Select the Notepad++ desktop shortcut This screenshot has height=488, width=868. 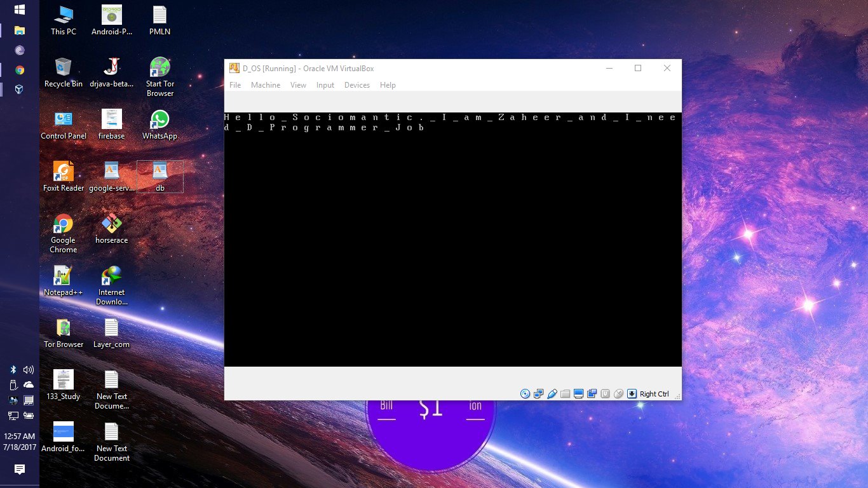[x=64, y=281]
